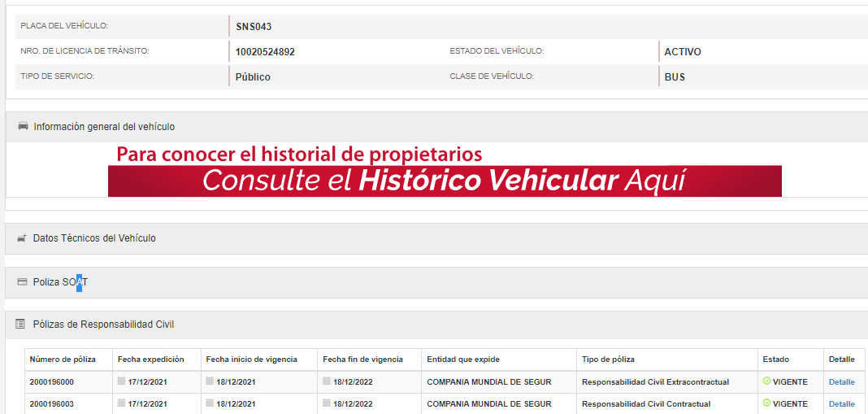Expand the Datos Técnicos del Vehículo section
The width and height of the screenshot is (868, 414).
(94, 238)
